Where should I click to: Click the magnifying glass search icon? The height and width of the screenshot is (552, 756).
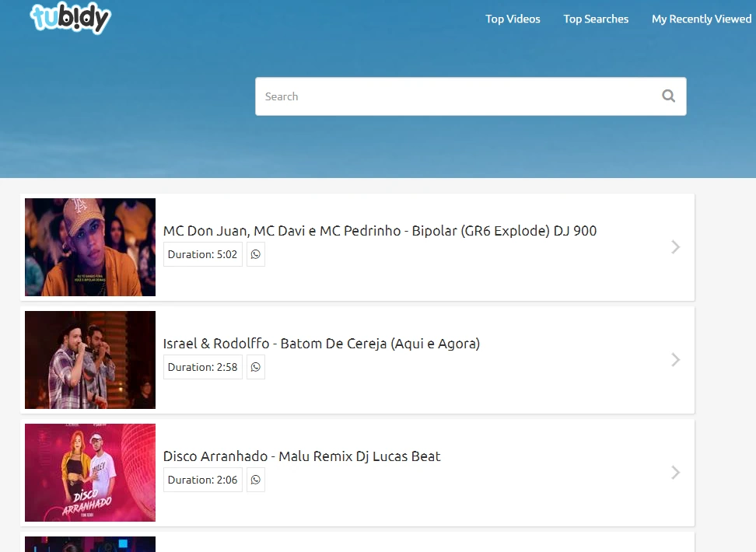click(x=668, y=96)
